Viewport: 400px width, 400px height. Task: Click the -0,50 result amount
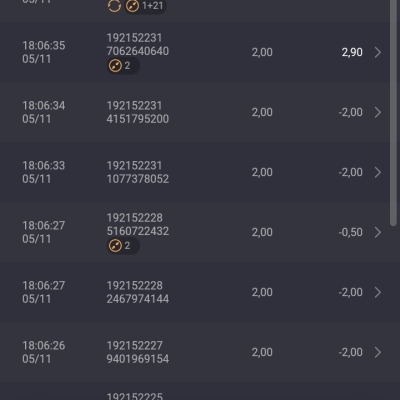tap(350, 232)
